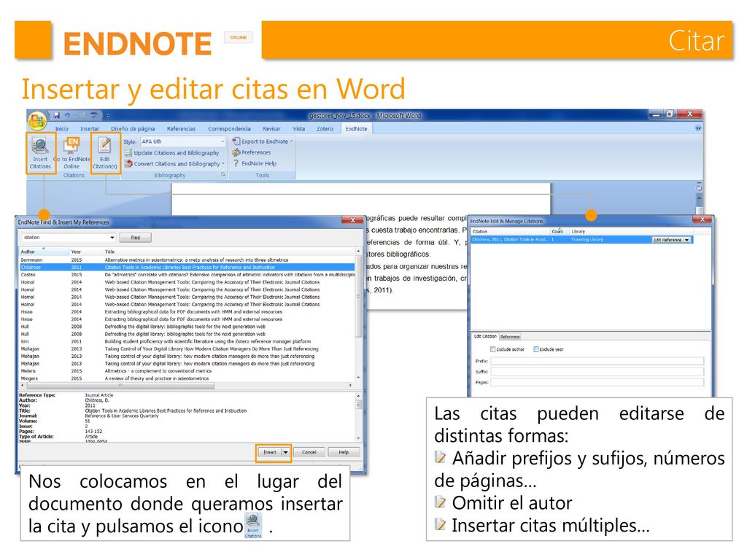Select the Mingers 2015 reference row
This screenshot has height=560, width=747.
click(187, 378)
